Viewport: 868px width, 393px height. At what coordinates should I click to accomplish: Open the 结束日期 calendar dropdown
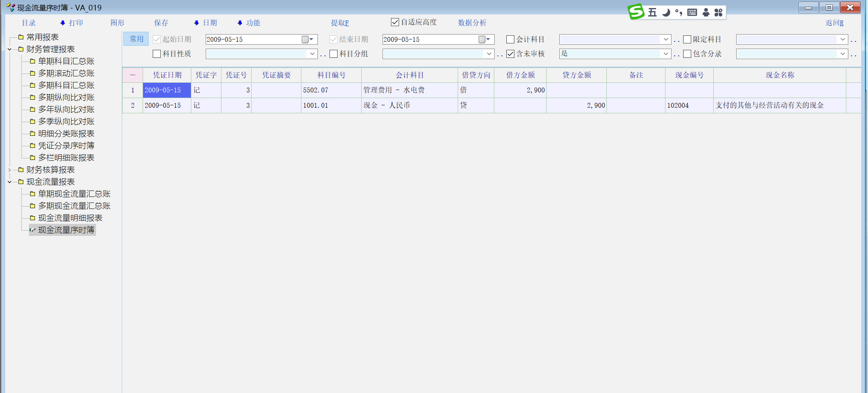(x=484, y=39)
